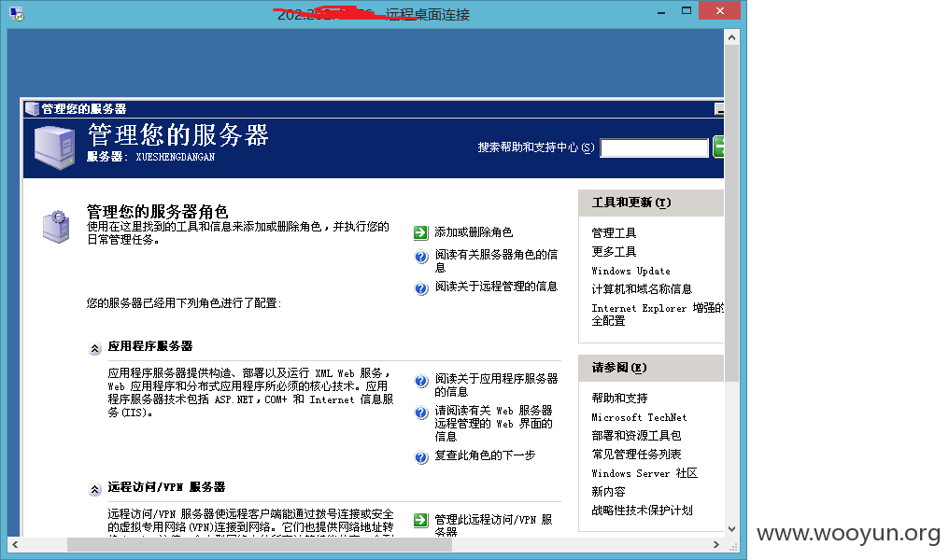
Task: Click help icon beside 请阅读有关 Web 服务器远程管理
Action: click(421, 413)
